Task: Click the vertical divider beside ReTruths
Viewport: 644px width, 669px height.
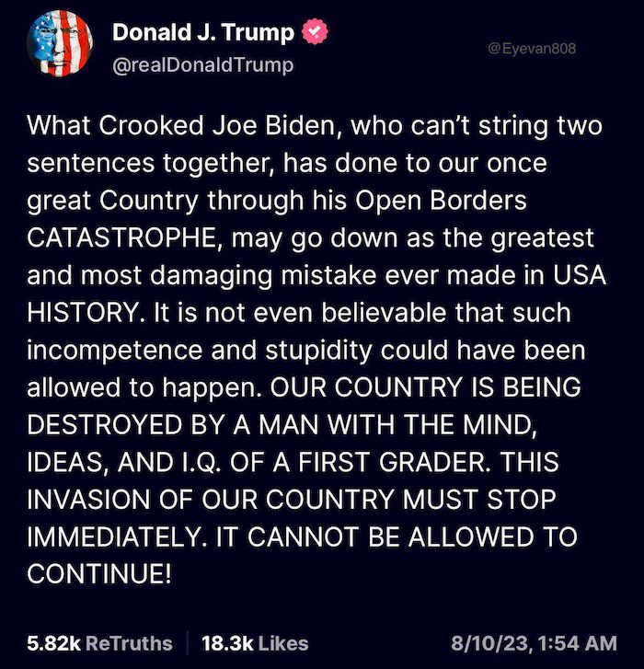Action: pyautogui.click(x=188, y=643)
